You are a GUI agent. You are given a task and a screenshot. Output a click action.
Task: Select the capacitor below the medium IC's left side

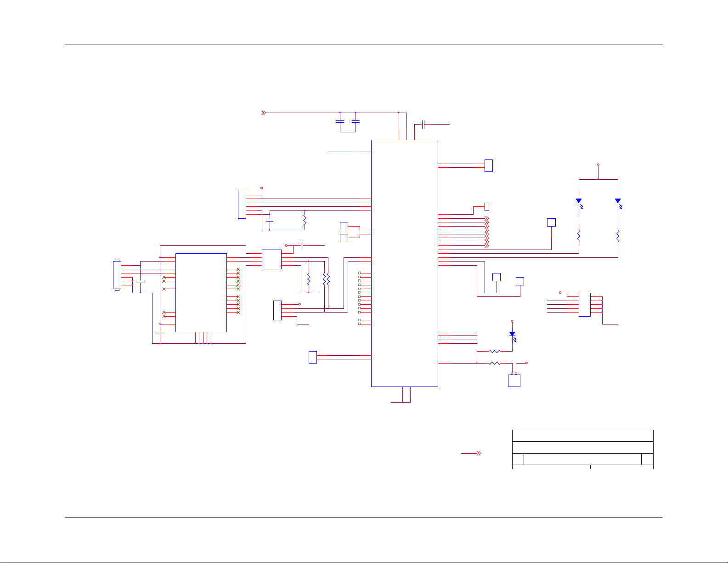pyautogui.click(x=160, y=333)
